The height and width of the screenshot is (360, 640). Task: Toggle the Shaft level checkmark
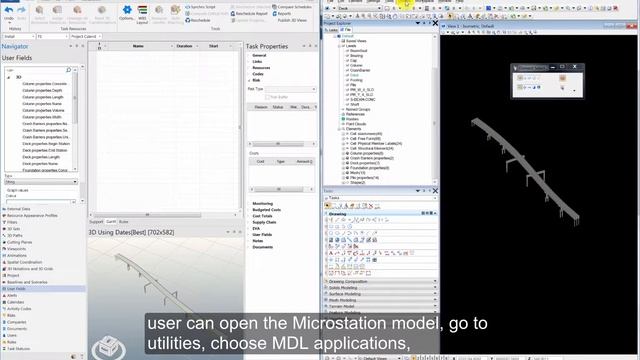click(x=347, y=104)
